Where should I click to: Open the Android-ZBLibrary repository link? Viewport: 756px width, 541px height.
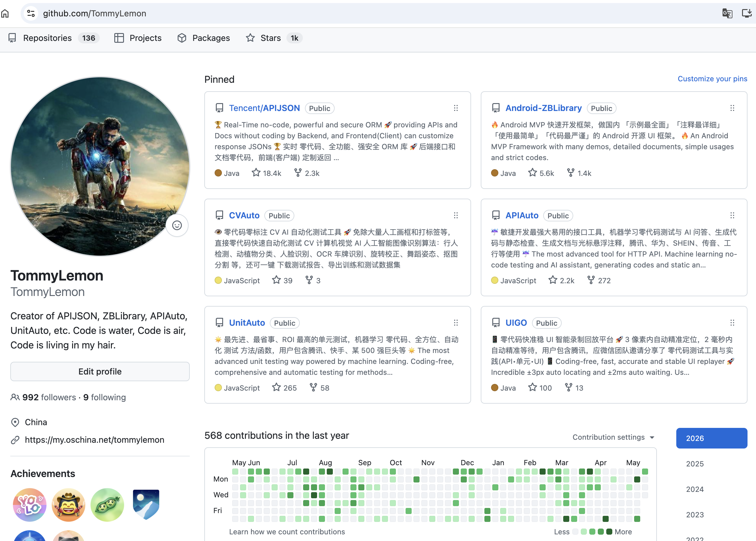click(x=544, y=108)
